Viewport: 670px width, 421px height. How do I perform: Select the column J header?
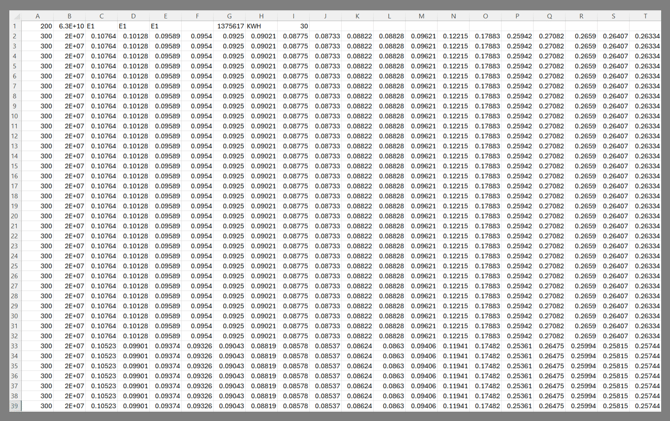click(x=326, y=16)
